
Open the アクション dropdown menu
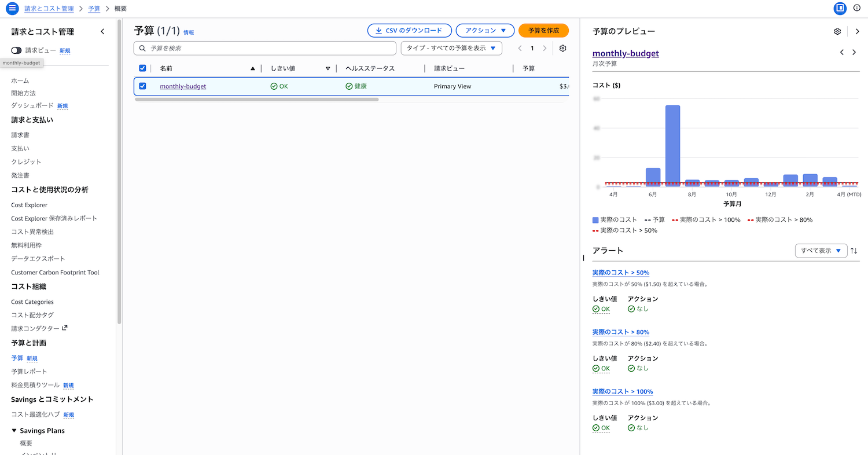pyautogui.click(x=485, y=31)
